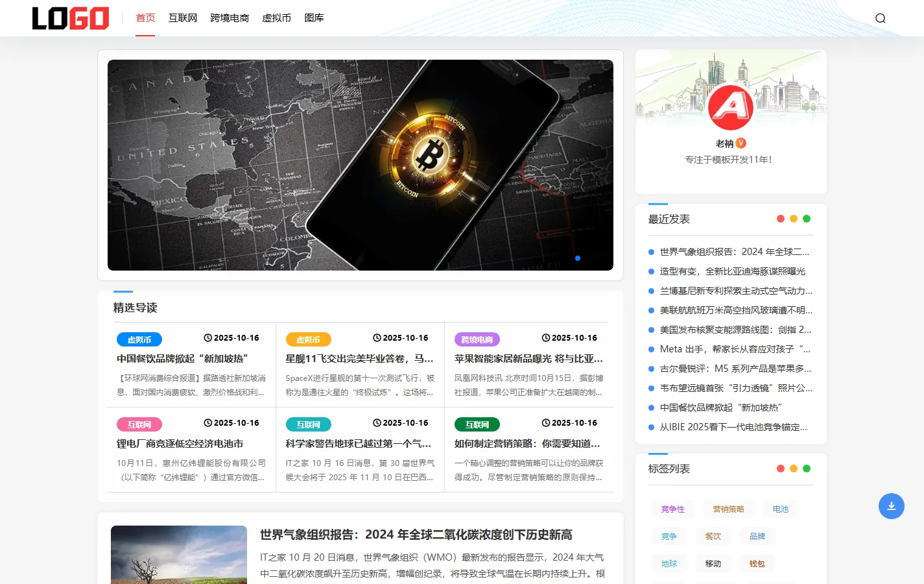
Task: Open recent post 古尔曼锐评：M5 系列产品是苹果多
Action: click(x=736, y=369)
